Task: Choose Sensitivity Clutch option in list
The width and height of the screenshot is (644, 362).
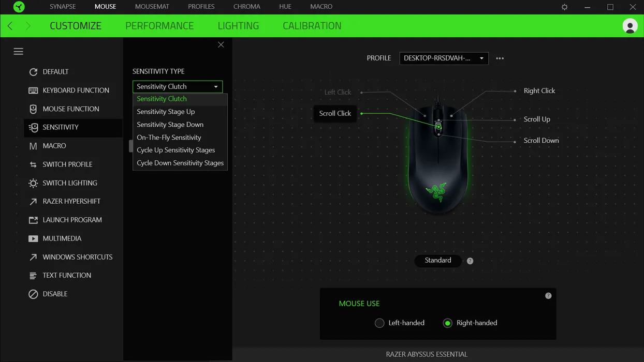Action: (x=180, y=99)
